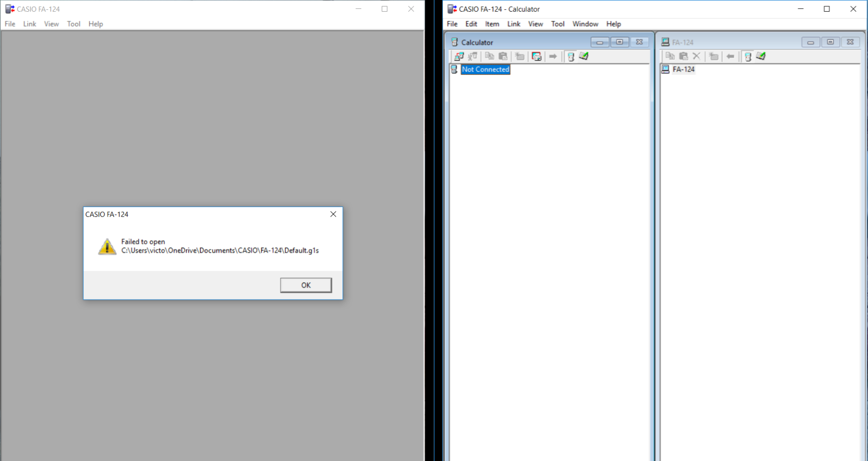Viewport: 868px width, 461px height.
Task: Click New Folder icon in FA-124 pane toolbar
Action: pos(713,57)
